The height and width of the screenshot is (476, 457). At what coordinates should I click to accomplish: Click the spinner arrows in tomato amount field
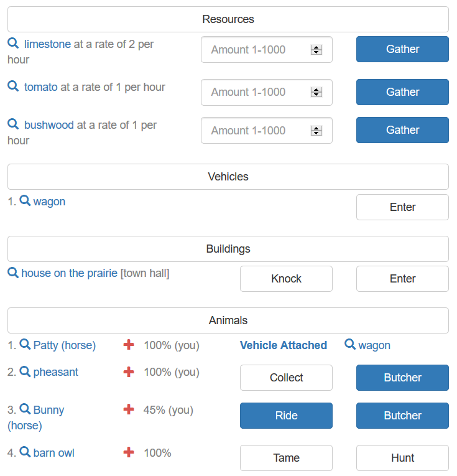click(316, 92)
